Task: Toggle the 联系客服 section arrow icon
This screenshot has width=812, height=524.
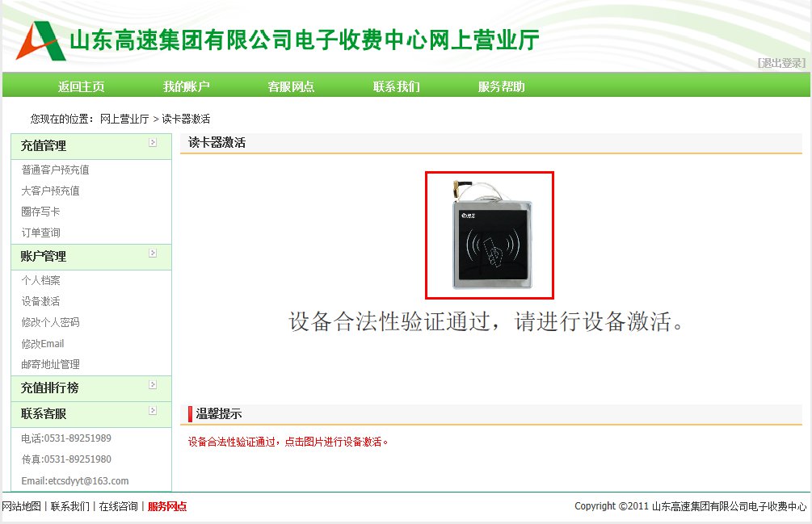Action: tap(153, 410)
